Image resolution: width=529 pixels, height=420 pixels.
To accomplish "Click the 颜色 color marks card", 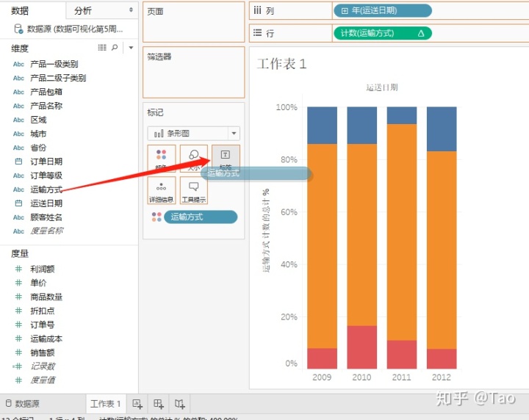I will coord(161,159).
